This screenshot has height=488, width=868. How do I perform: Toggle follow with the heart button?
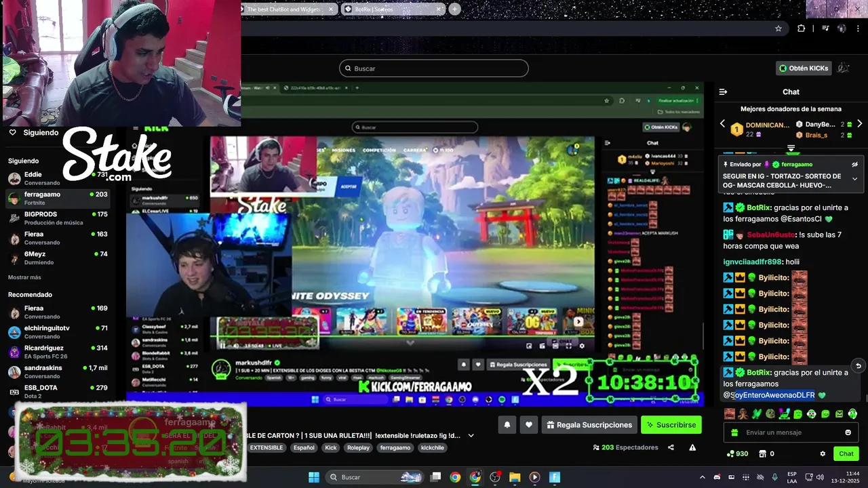(x=529, y=425)
